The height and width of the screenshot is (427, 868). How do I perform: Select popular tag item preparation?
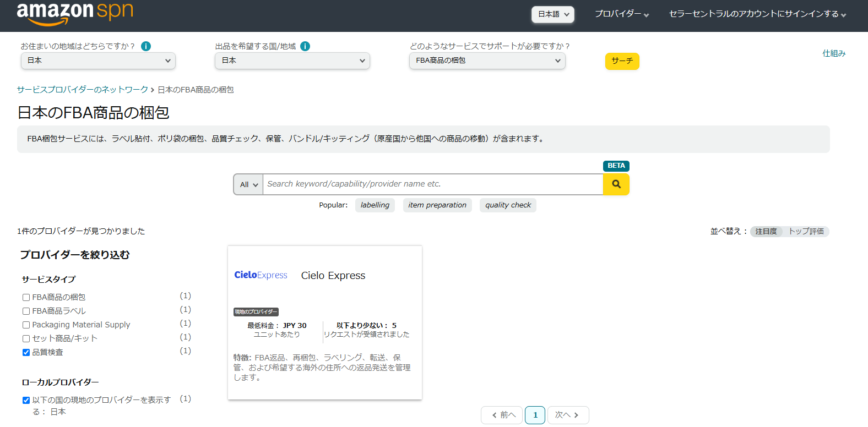[x=437, y=205]
